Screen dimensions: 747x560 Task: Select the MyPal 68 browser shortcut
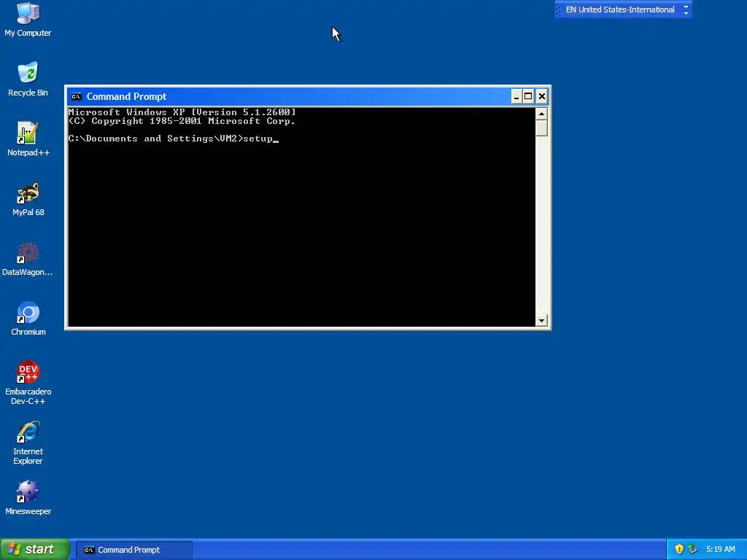tap(28, 199)
